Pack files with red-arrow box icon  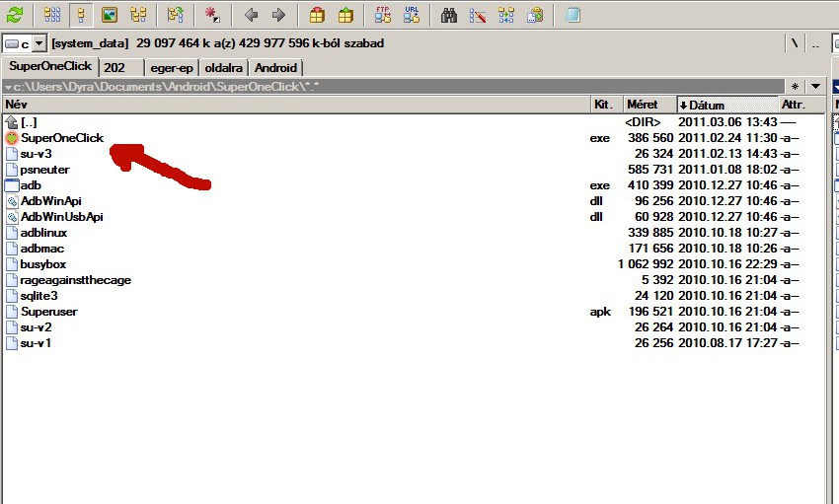coord(317,15)
